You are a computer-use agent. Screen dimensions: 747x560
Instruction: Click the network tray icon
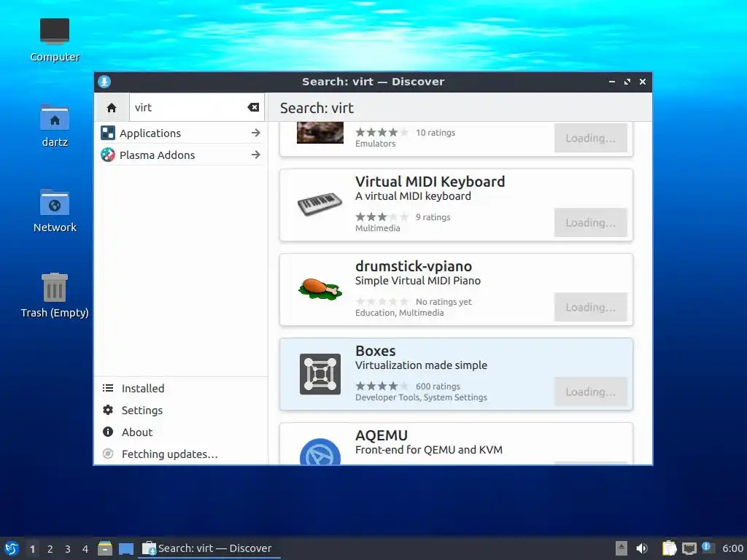(689, 548)
